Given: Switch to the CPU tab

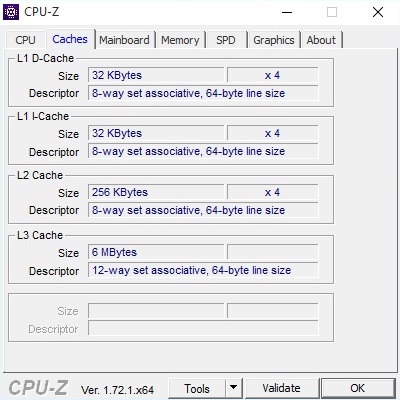Looking at the screenshot, I should [25, 40].
